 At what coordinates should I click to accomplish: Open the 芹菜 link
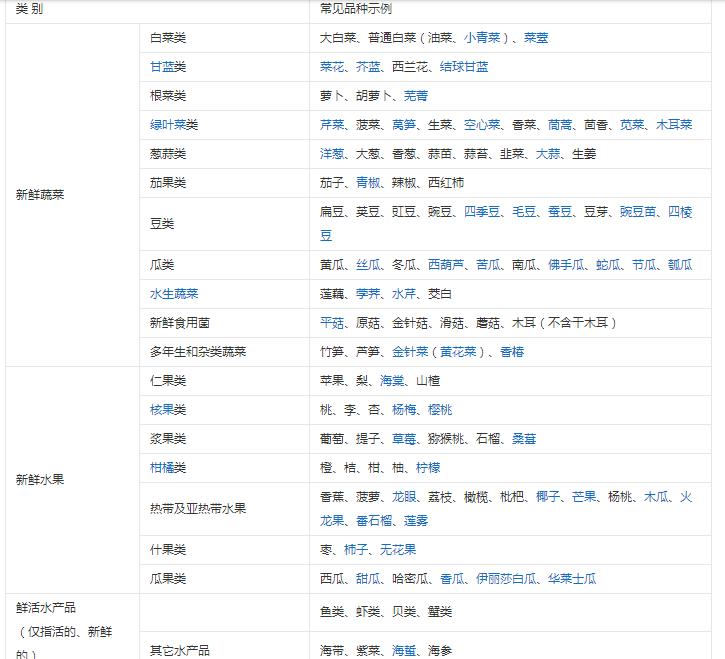(x=332, y=125)
